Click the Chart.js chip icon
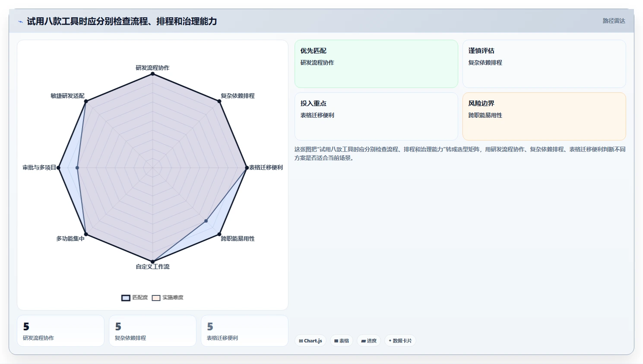The height and width of the screenshot is (364, 643). click(x=301, y=341)
